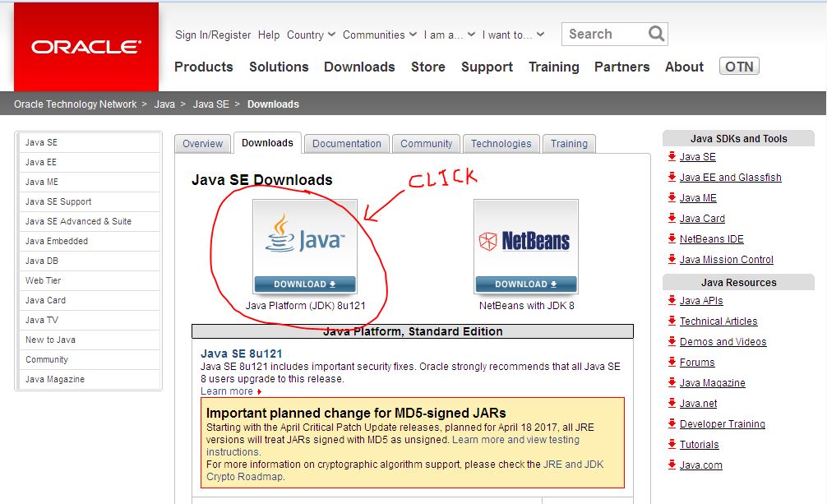The width and height of the screenshot is (827, 504).
Task: Click the arrow icon beside NetBeans IDE
Action: [672, 238]
